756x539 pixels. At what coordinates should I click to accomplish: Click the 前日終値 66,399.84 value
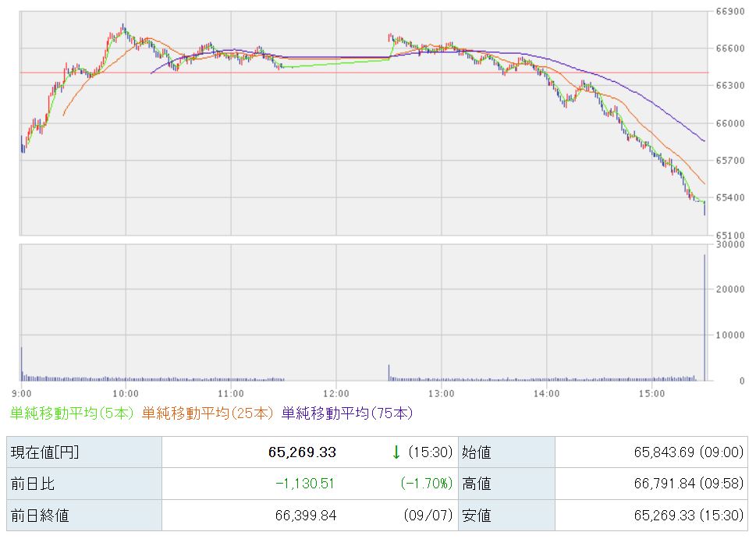(306, 516)
